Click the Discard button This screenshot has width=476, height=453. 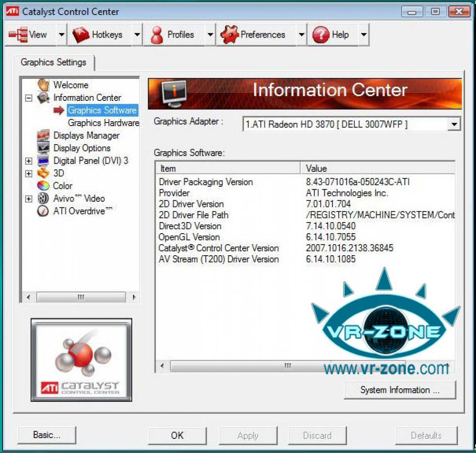click(x=317, y=435)
